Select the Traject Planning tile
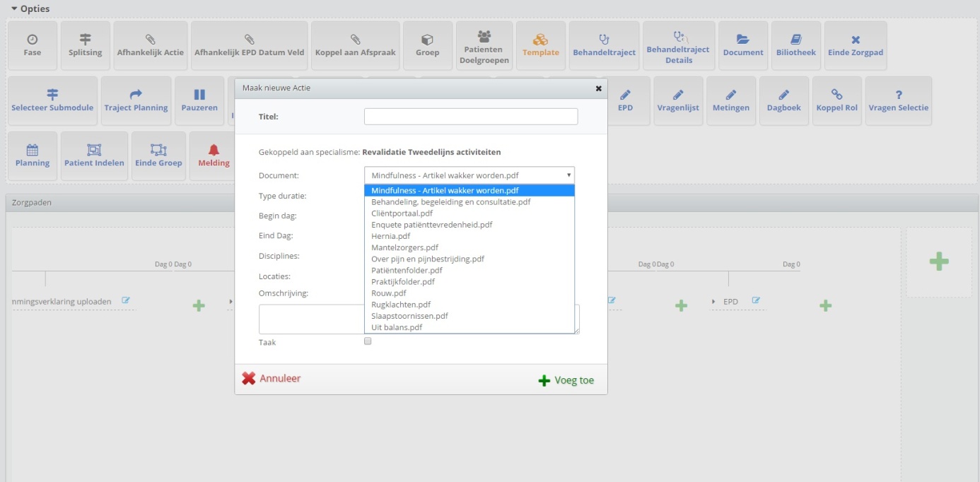Viewport: 980px width, 482px height. click(x=136, y=101)
